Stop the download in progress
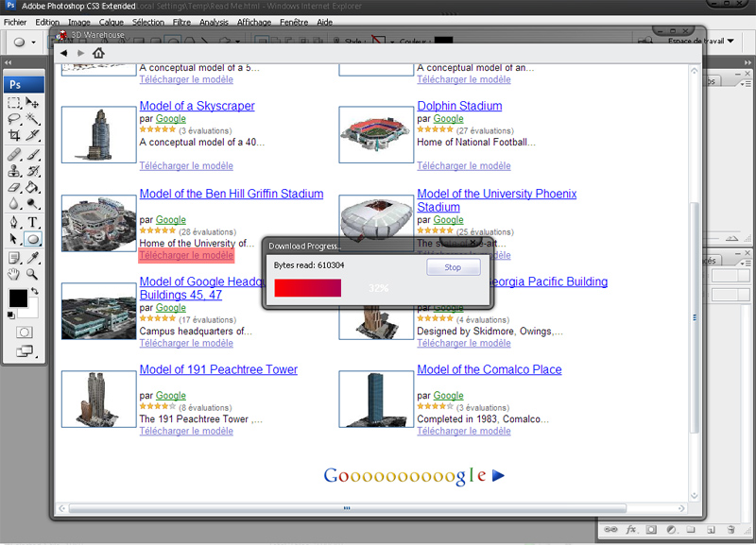The image size is (756, 545). coord(453,267)
